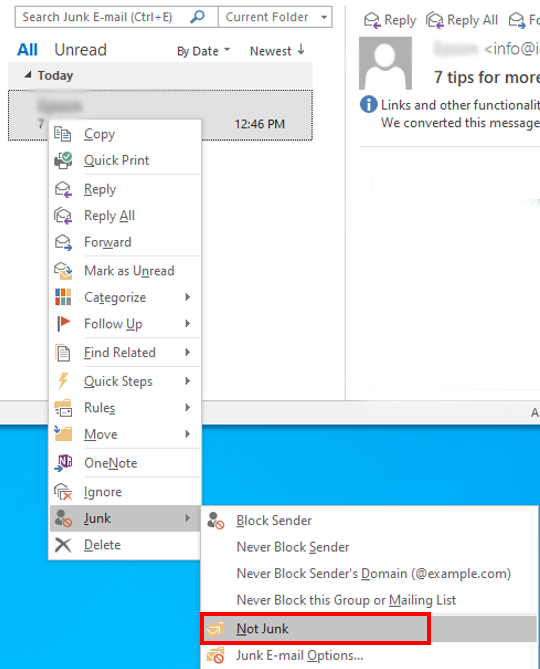The width and height of the screenshot is (540, 669).
Task: Click the Ignore conversation icon
Action: click(63, 492)
